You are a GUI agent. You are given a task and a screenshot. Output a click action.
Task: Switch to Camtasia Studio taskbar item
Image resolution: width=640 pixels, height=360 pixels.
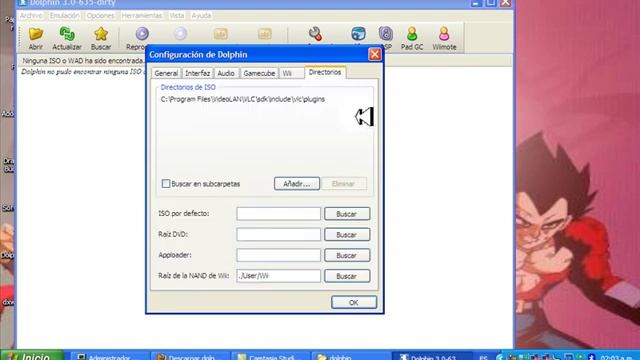point(270,356)
